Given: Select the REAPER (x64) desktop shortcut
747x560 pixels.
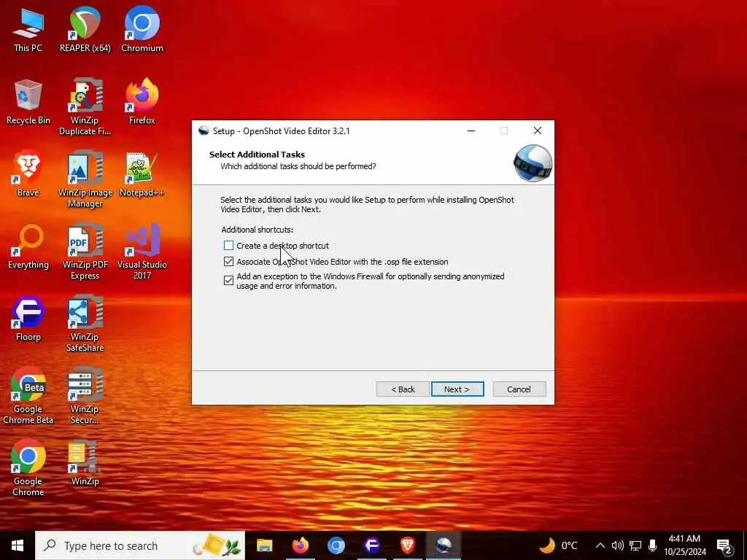Looking at the screenshot, I should point(85,30).
